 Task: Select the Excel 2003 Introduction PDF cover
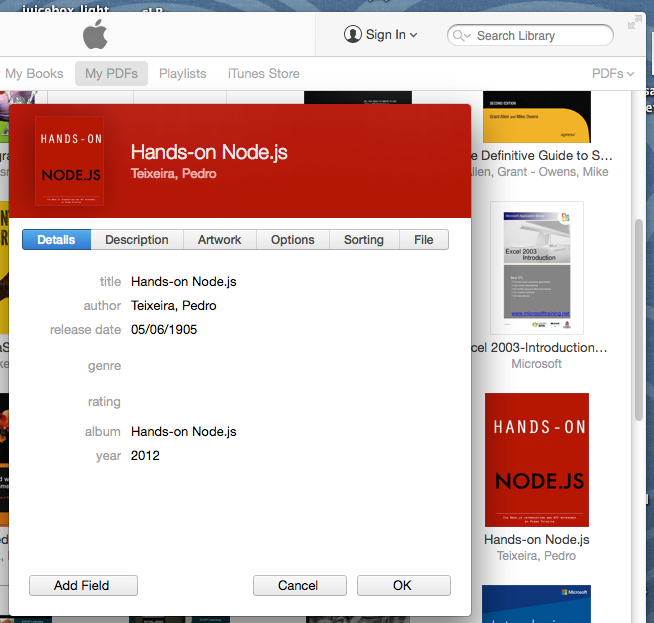[537, 268]
